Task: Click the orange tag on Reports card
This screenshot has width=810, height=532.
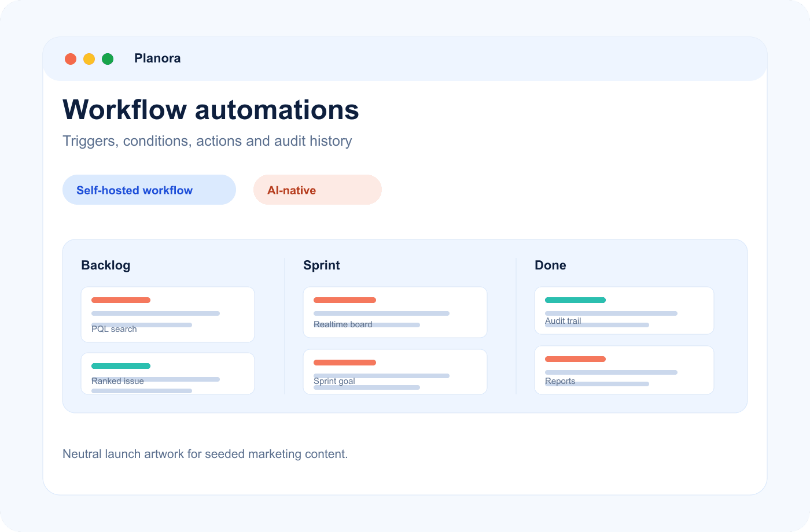Action: click(575, 359)
